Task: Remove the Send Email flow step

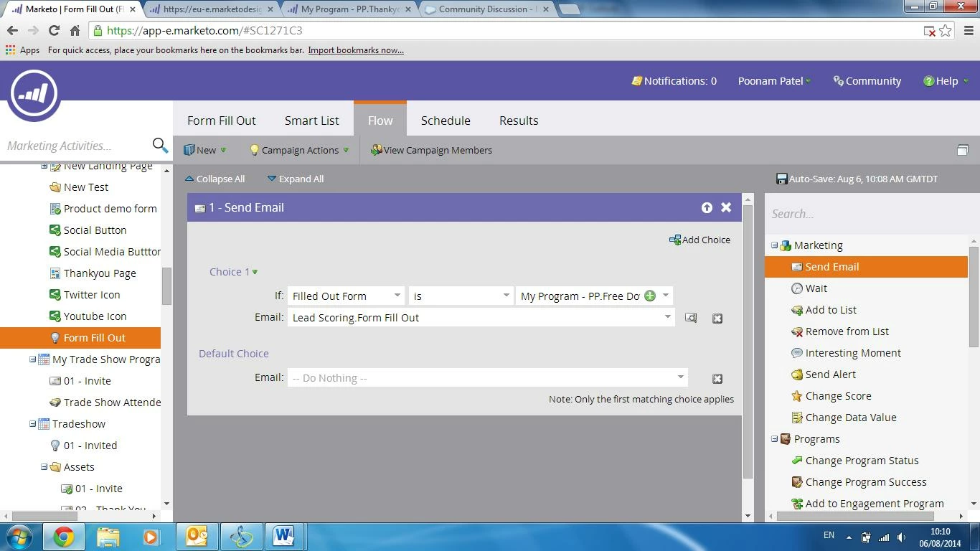Action: 726,207
